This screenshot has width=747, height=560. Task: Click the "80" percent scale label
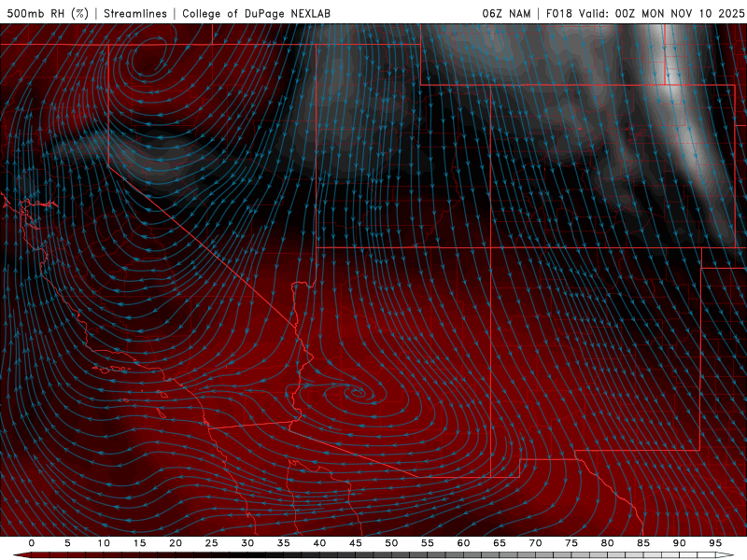click(x=607, y=543)
